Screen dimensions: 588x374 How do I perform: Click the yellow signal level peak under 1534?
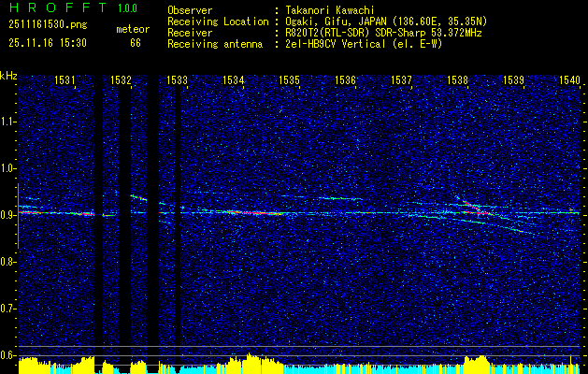point(249,362)
